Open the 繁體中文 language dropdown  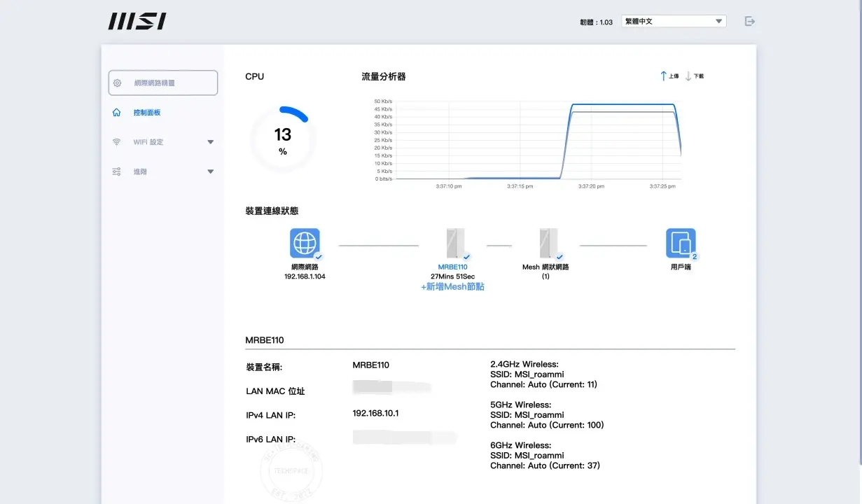point(673,22)
